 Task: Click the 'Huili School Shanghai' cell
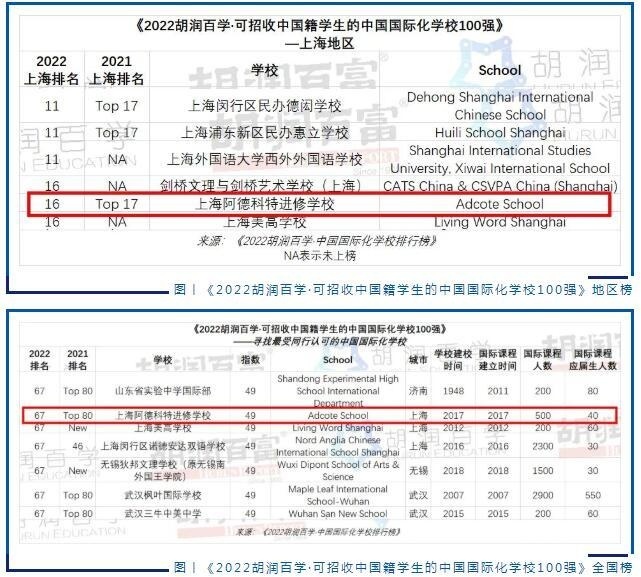(x=500, y=132)
